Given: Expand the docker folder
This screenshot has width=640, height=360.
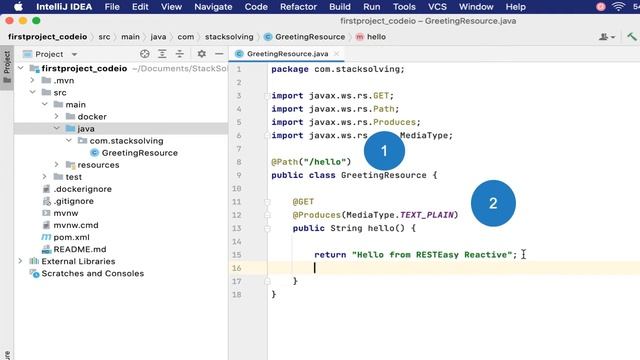Looking at the screenshot, I should pyautogui.click(x=57, y=116).
